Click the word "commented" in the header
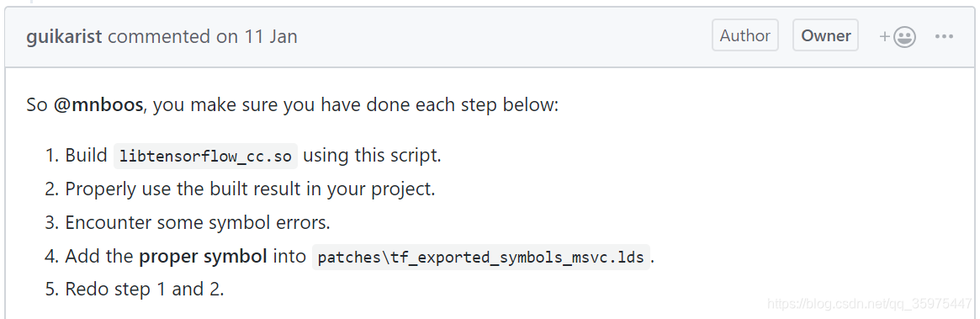The height and width of the screenshot is (319, 980). [159, 36]
